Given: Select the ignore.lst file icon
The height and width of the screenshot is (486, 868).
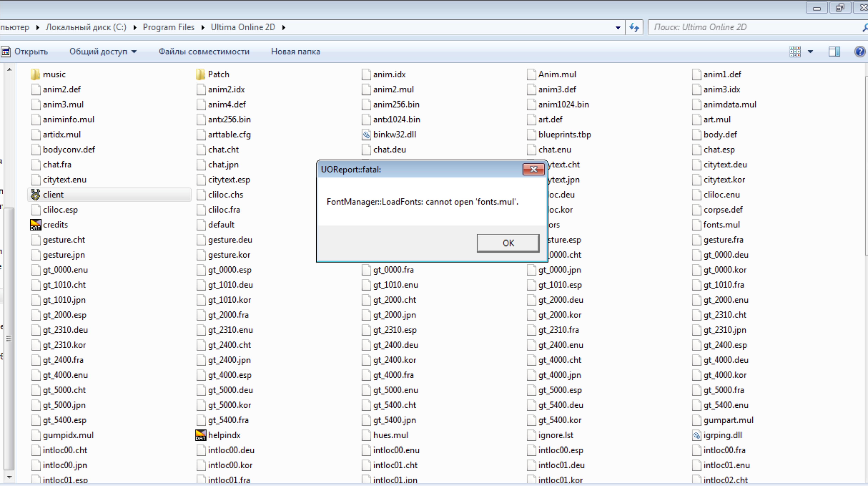Looking at the screenshot, I should (531, 435).
